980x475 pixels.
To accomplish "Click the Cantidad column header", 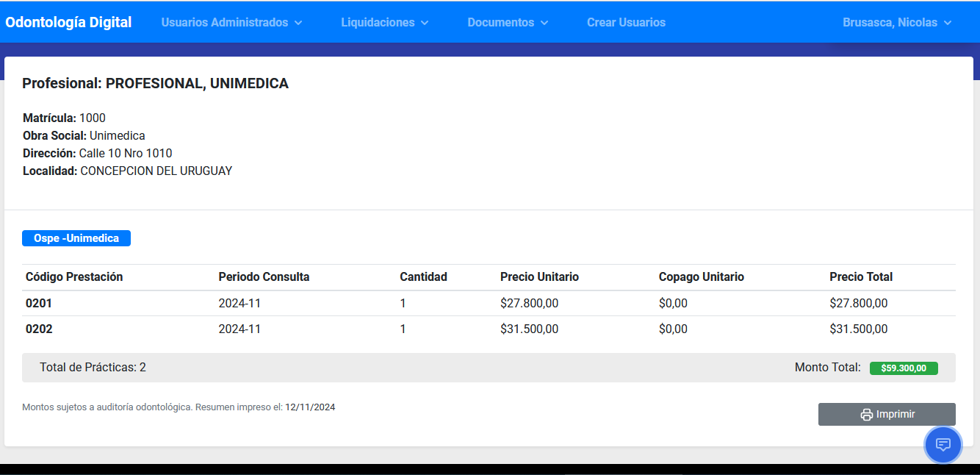I will click(423, 277).
